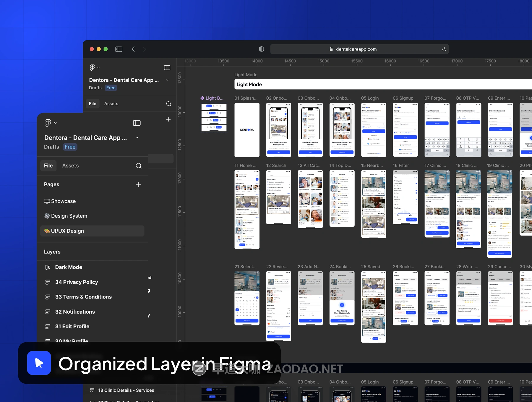Click the search icon beside Assets tab
The image size is (532, 402).
(x=138, y=166)
